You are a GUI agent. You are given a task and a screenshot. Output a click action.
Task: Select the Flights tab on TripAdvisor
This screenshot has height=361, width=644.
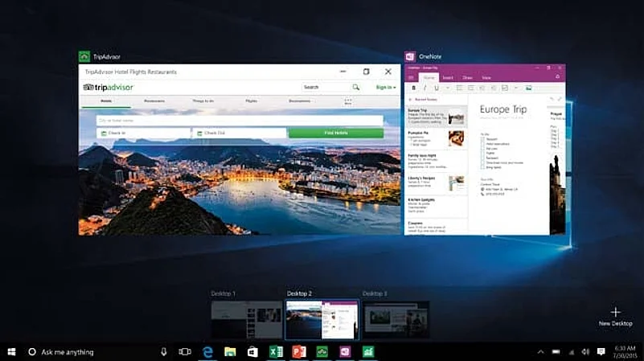point(252,101)
